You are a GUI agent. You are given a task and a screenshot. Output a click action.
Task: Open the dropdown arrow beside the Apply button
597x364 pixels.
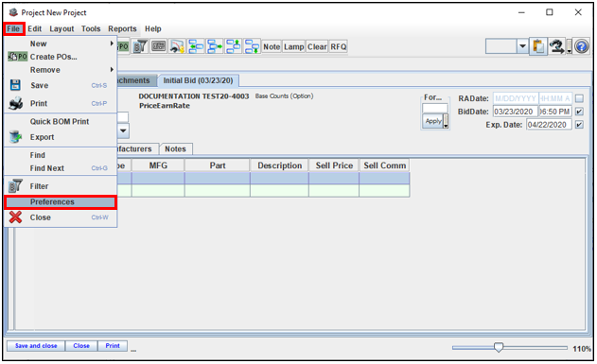[x=446, y=121]
